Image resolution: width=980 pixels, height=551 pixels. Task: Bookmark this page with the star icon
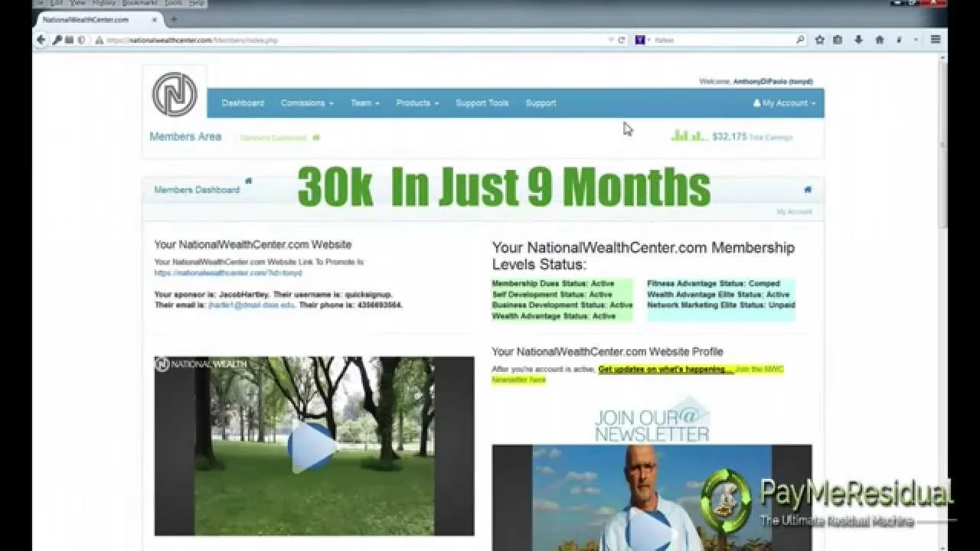pos(820,40)
